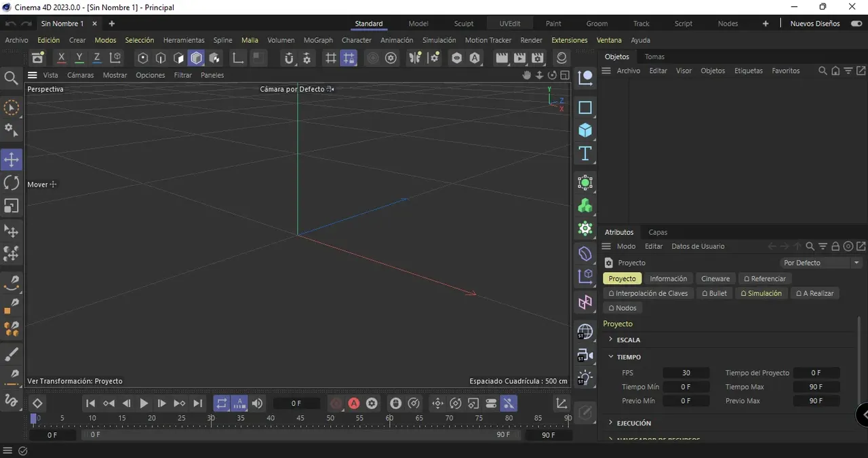Enable snapping magnet icon

click(289, 58)
